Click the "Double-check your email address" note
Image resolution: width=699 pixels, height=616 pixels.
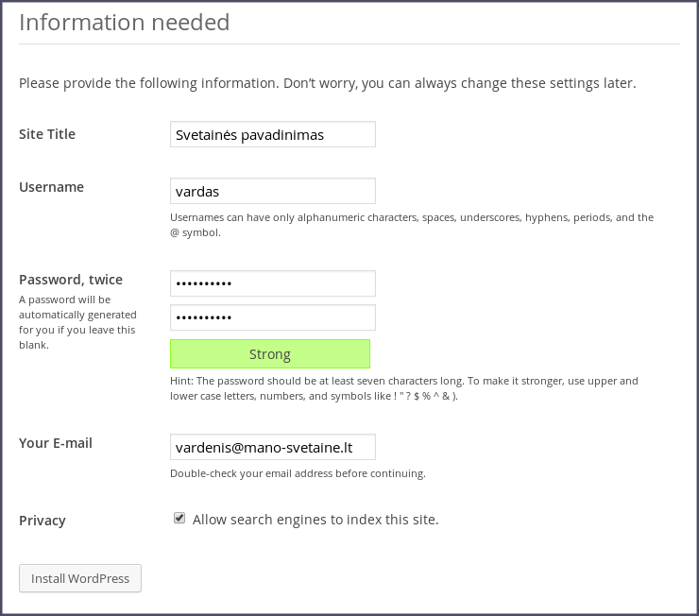298,473
